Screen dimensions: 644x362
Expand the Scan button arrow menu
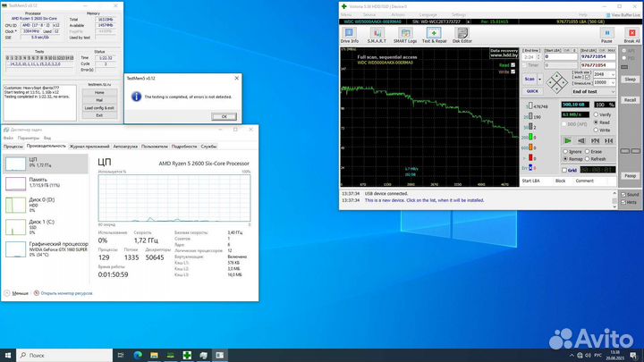539,79
